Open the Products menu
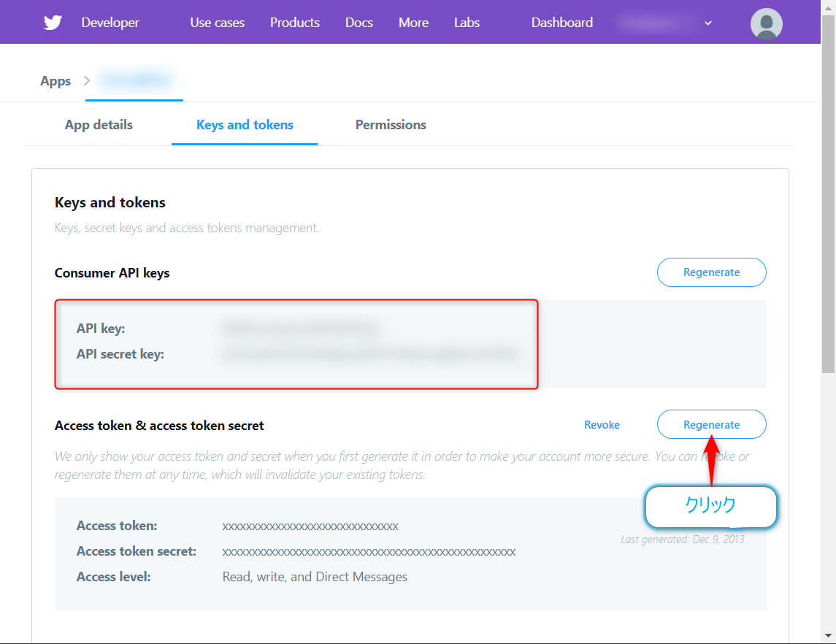Image resolution: width=836 pixels, height=644 pixels. tap(295, 23)
